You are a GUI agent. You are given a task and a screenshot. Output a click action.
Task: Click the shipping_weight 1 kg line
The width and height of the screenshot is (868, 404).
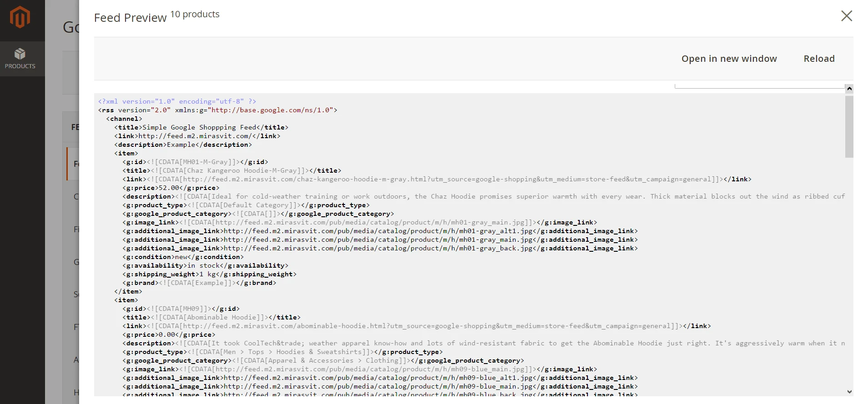tap(209, 274)
